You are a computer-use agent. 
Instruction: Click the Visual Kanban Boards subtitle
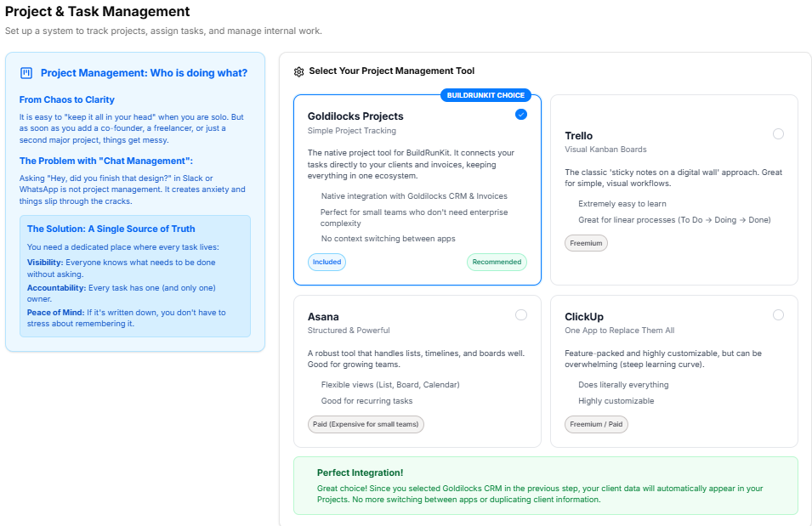click(605, 149)
